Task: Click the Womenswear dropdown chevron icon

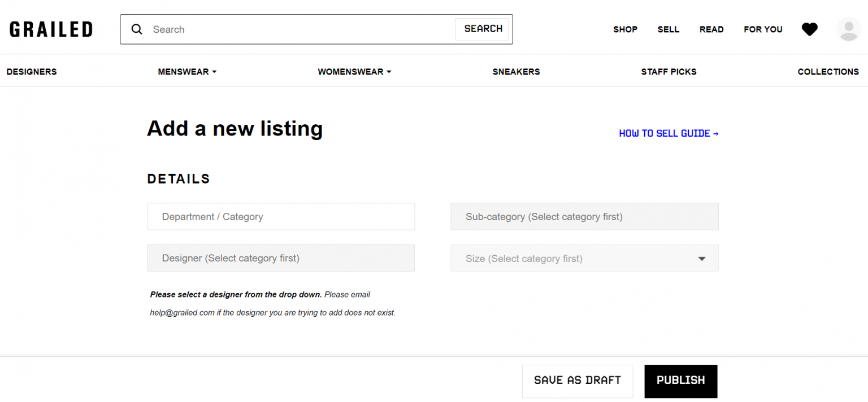Action: tap(389, 72)
